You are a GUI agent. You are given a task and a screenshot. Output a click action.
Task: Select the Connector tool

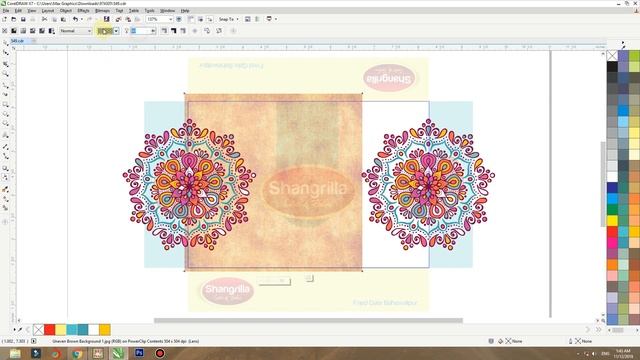tap(5, 156)
